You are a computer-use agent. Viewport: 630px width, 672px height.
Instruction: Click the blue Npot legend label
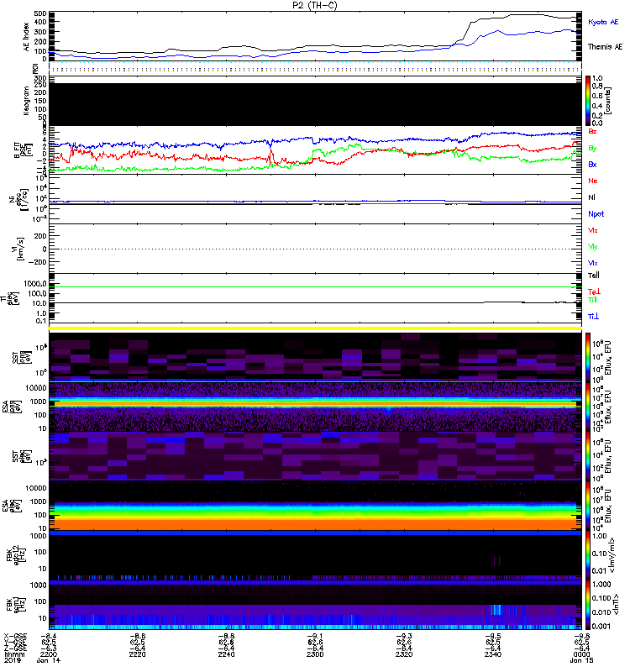tap(595, 213)
